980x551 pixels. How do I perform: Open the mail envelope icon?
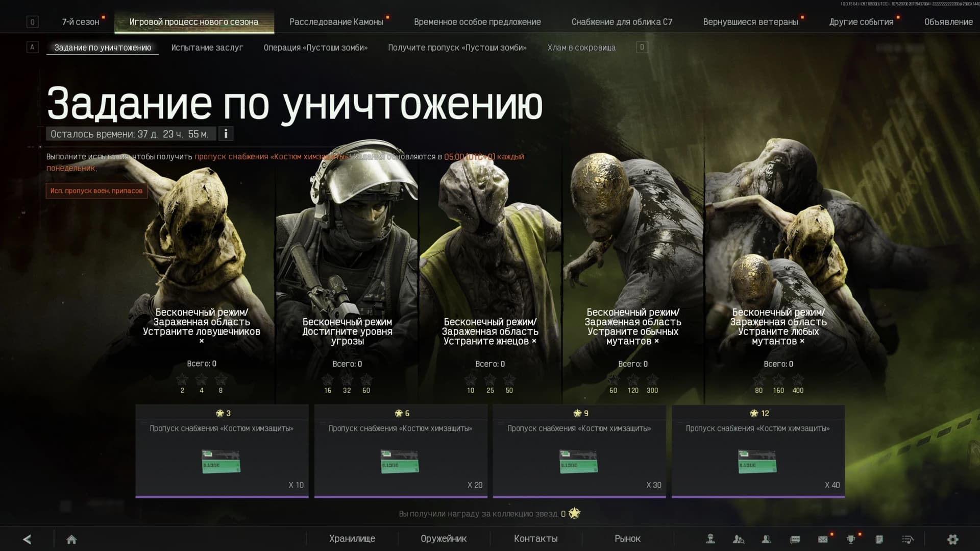[823, 539]
